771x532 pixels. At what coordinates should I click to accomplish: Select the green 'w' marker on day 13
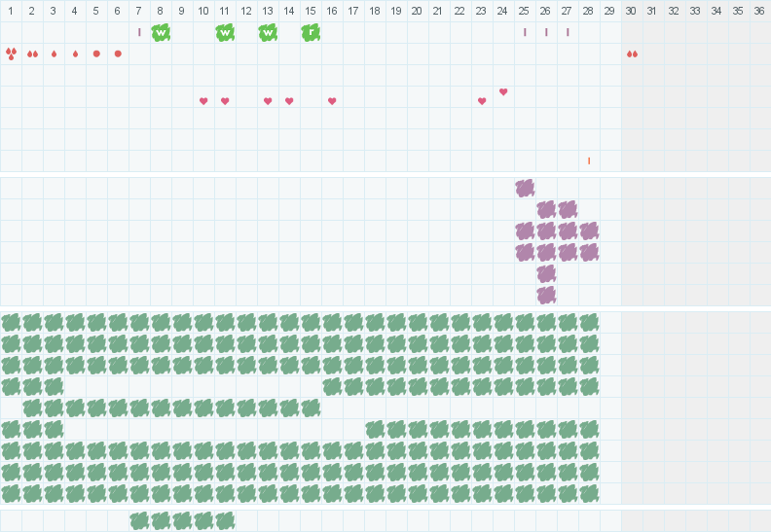268,32
